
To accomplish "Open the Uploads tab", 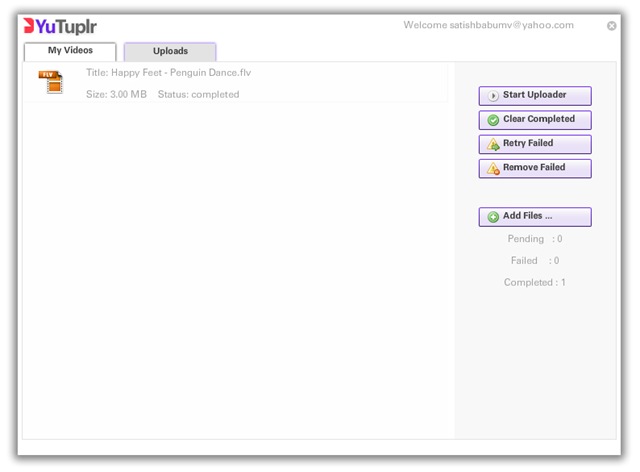I will tap(170, 51).
